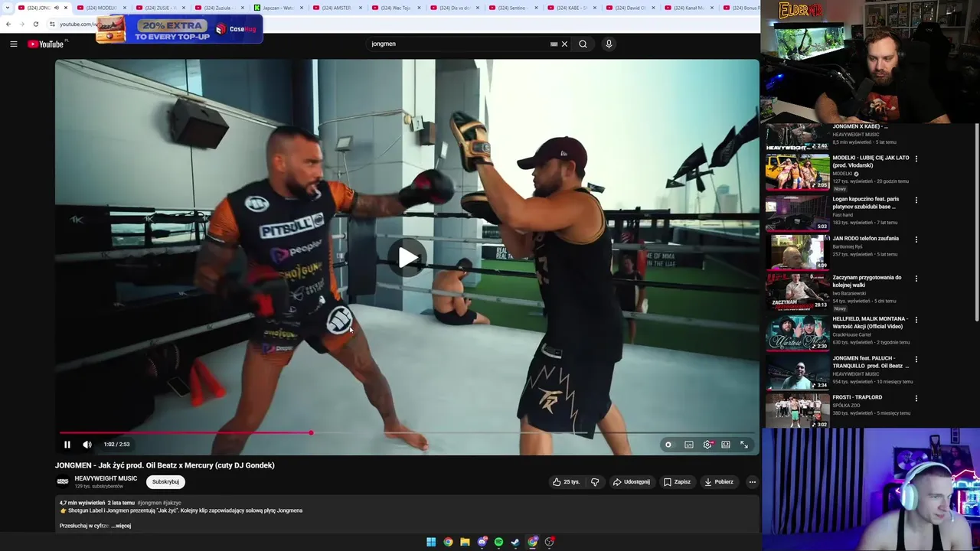This screenshot has width=980, height=551.
Task: Seek on the red video progress bar
Action: [x=407, y=433]
